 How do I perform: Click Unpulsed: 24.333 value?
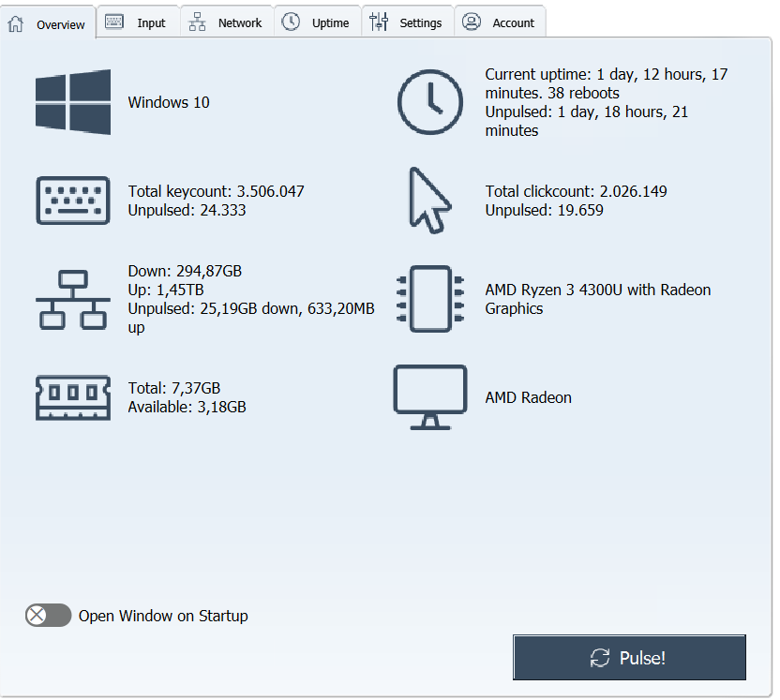pos(187,210)
